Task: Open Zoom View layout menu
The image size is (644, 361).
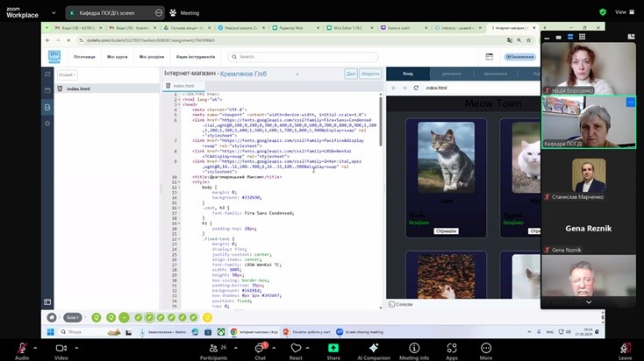Action: coord(625,12)
